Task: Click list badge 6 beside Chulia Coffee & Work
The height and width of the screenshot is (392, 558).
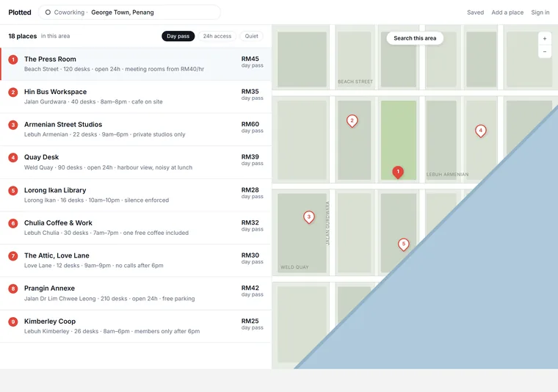Action: [x=13, y=223]
